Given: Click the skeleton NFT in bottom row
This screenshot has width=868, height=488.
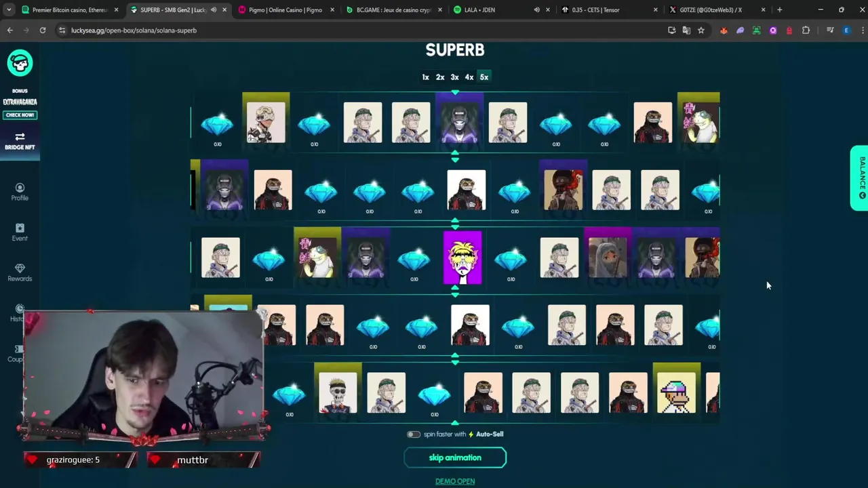Looking at the screenshot, I should pyautogui.click(x=338, y=393).
